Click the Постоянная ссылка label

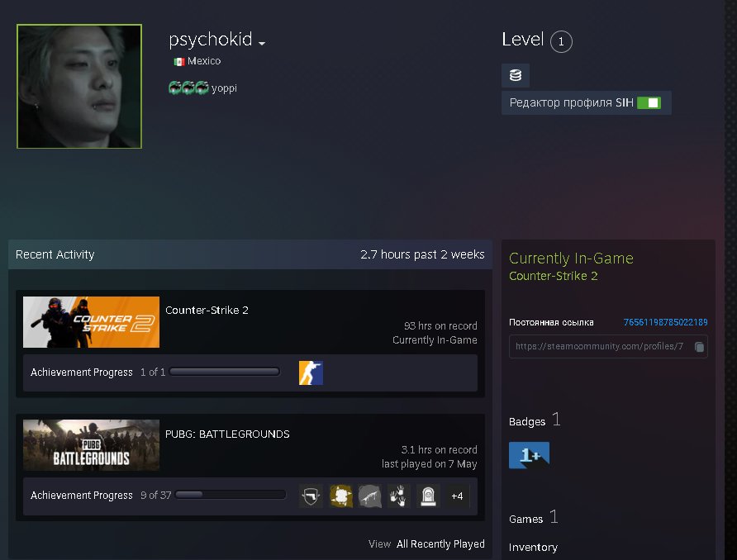pos(551,322)
